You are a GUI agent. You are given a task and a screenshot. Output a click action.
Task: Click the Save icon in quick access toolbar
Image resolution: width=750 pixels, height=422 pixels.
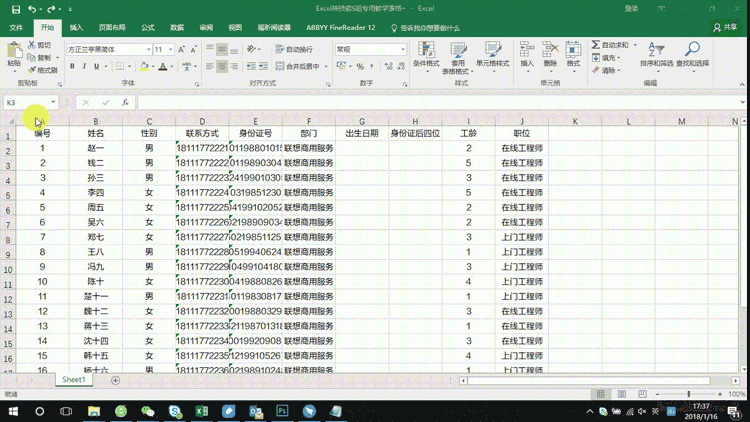tap(15, 9)
